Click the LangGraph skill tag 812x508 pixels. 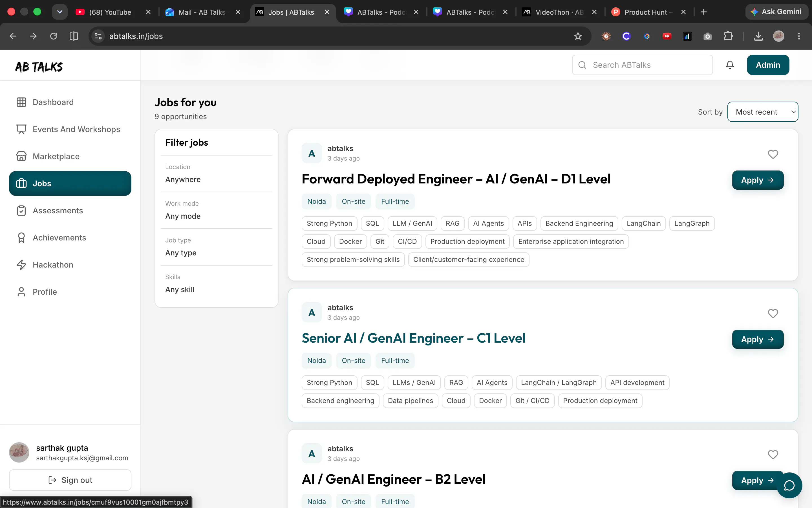coord(692,224)
